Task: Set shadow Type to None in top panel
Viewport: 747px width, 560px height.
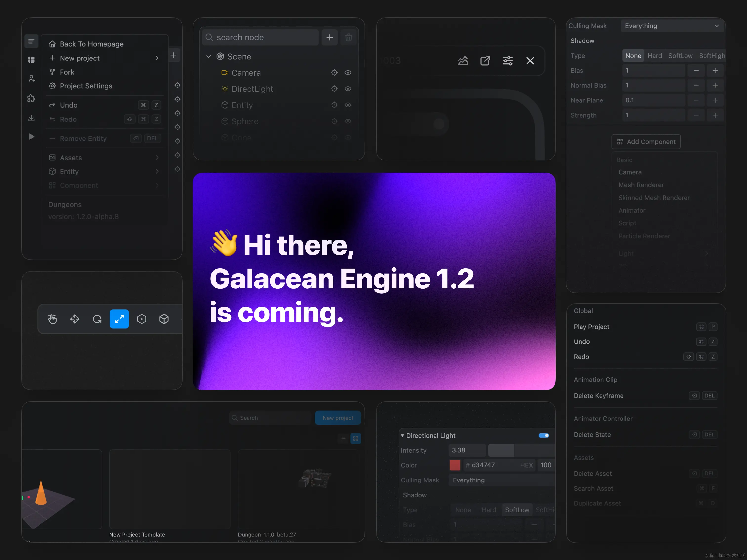Action: (633, 56)
